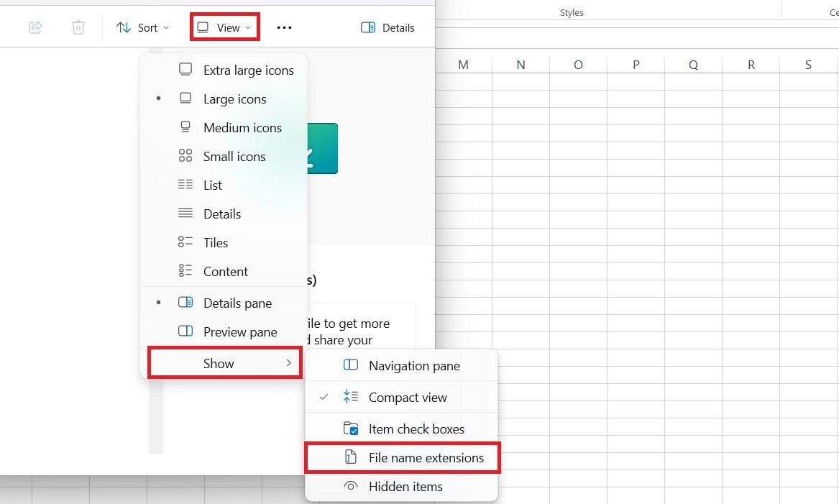Click the Sort arrows icon
Image resolution: width=839 pixels, height=504 pixels.
click(x=124, y=27)
